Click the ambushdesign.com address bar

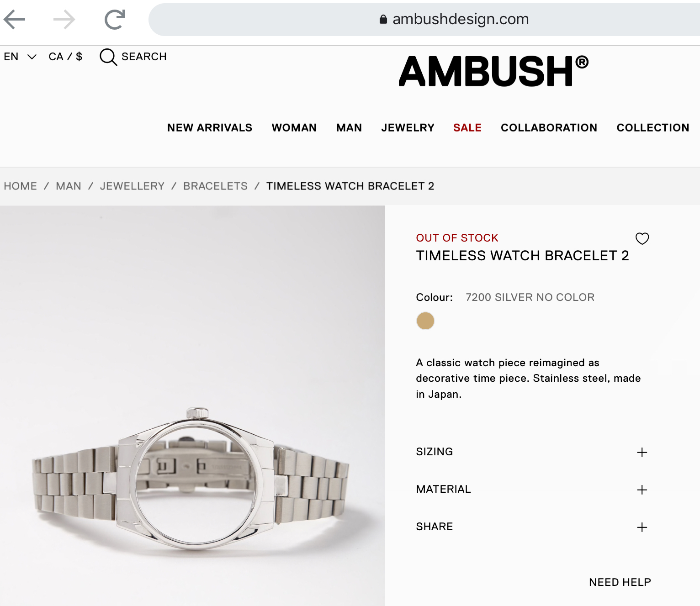point(424,19)
